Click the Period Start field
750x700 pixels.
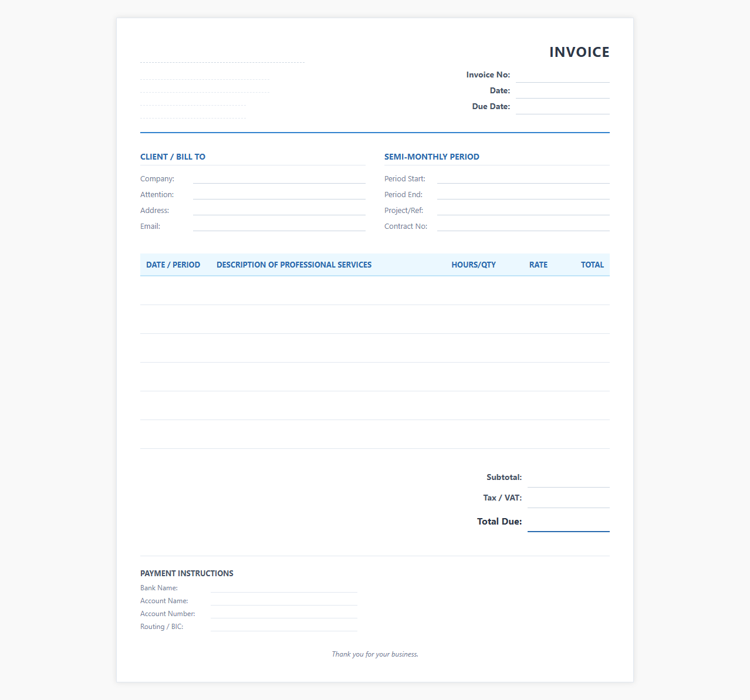[x=523, y=178]
